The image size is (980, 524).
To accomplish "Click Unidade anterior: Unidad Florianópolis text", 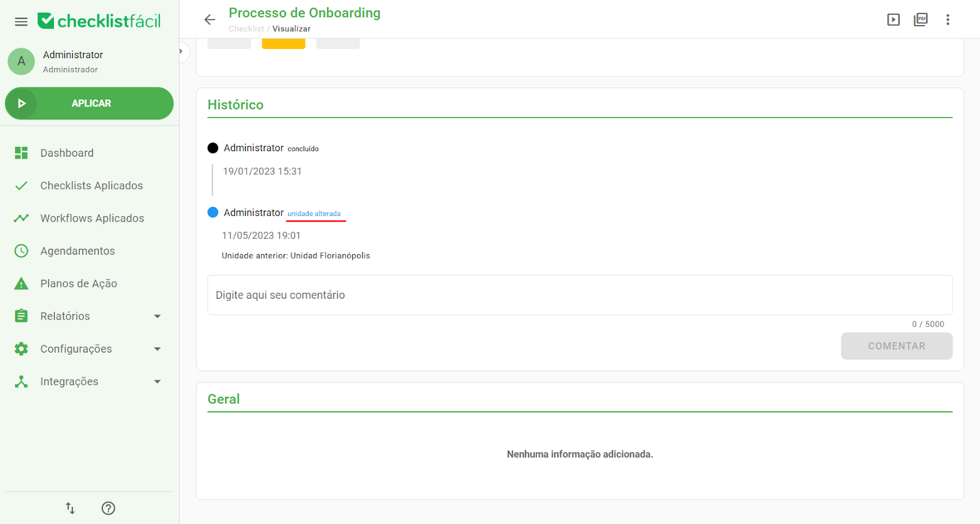I will tap(296, 256).
